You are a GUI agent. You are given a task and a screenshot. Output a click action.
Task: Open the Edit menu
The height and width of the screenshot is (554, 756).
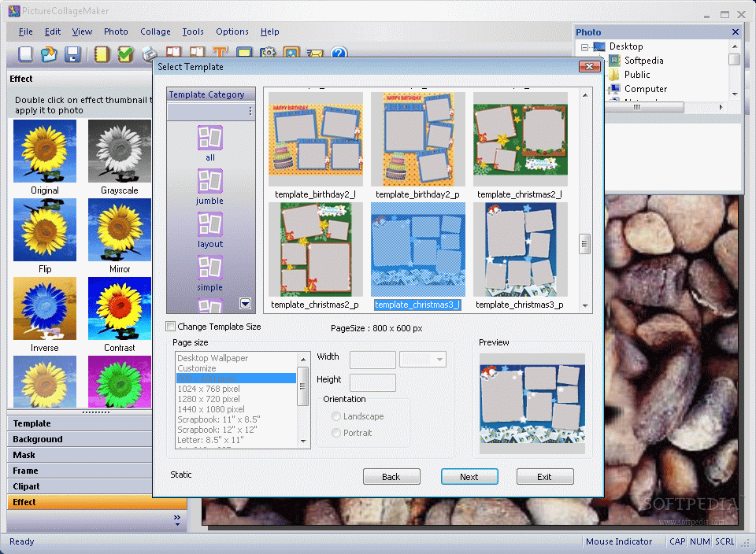pyautogui.click(x=53, y=31)
